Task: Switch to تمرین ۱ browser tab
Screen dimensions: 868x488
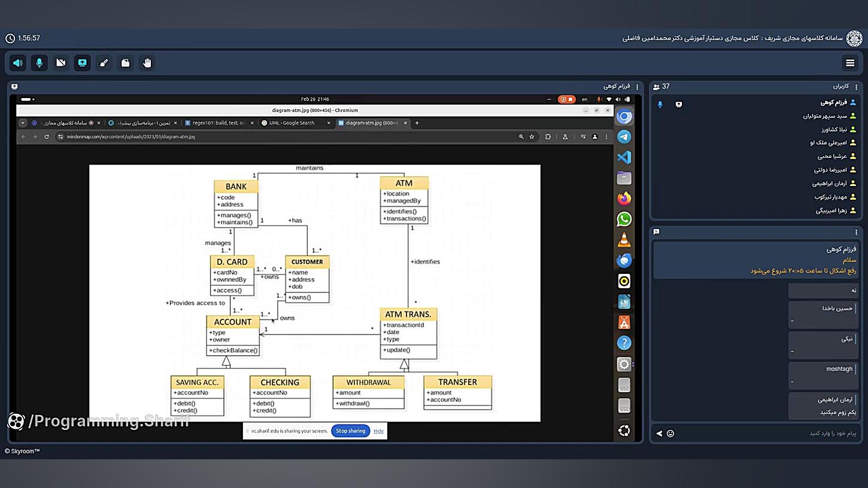Action: click(142, 123)
